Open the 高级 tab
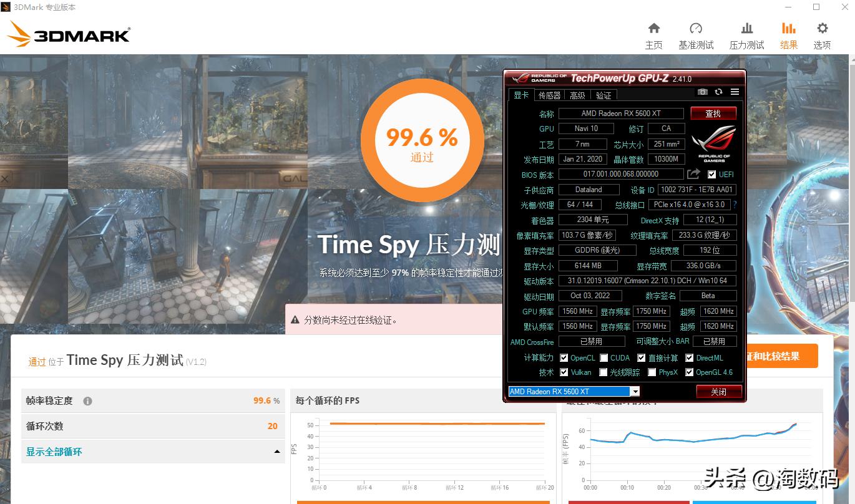The width and height of the screenshot is (855, 504). (578, 95)
